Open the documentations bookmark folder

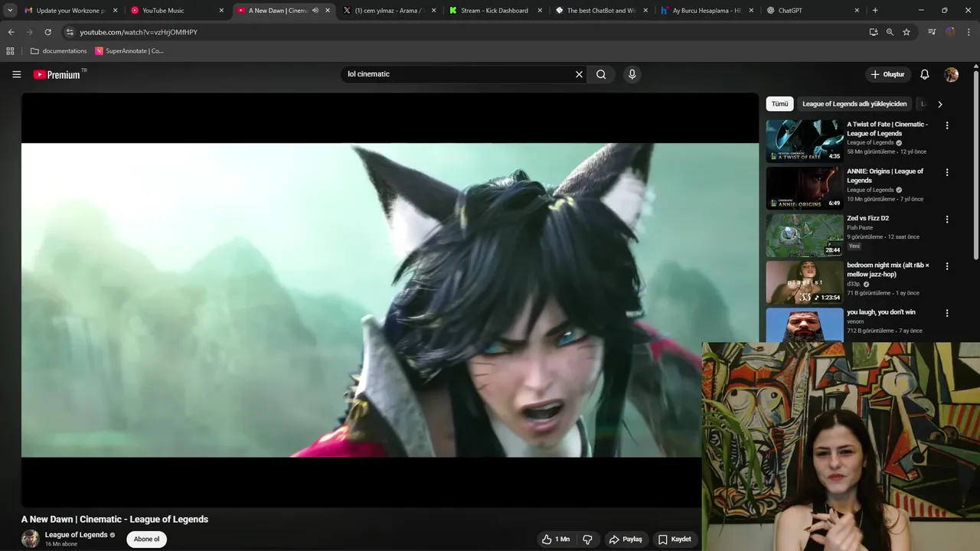[58, 51]
